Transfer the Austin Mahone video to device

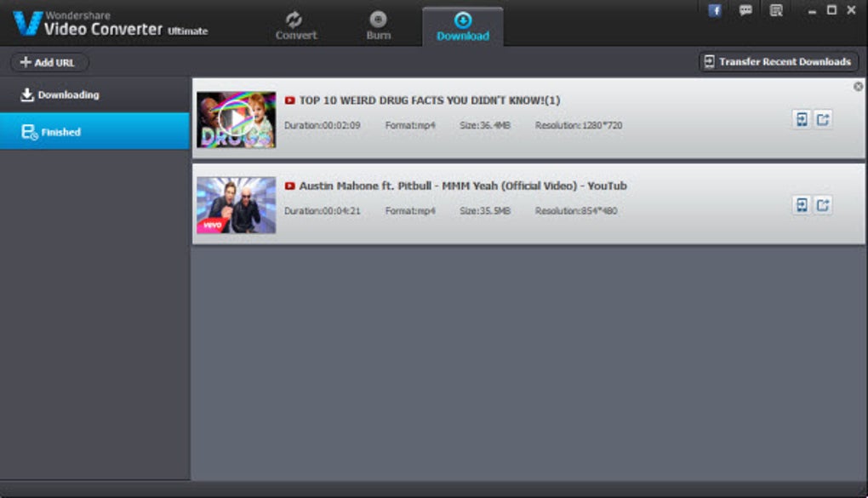(x=802, y=205)
